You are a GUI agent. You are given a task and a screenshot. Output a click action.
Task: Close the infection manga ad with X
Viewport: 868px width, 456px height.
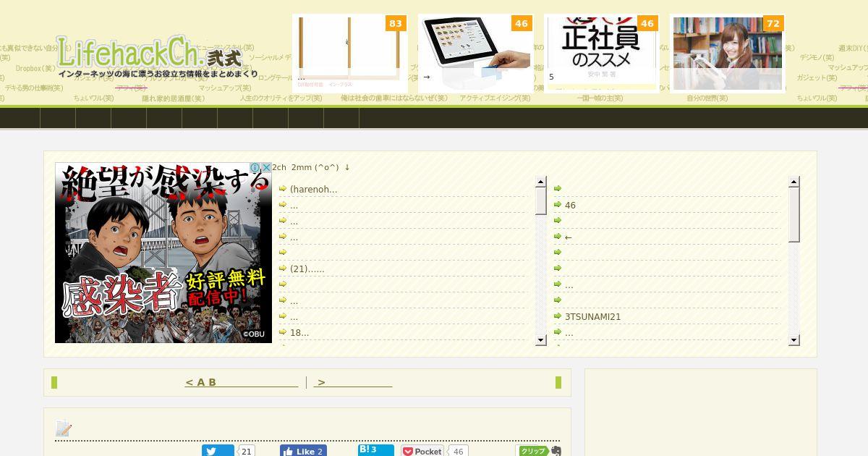point(266,168)
